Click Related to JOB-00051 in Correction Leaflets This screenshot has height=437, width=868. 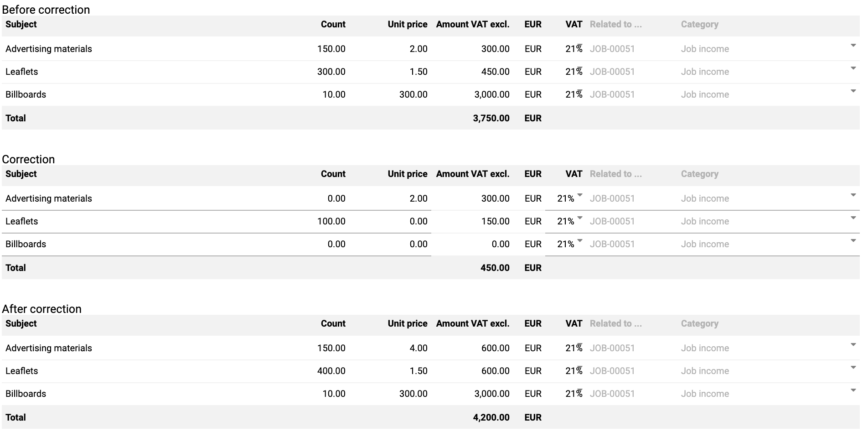pyautogui.click(x=612, y=221)
